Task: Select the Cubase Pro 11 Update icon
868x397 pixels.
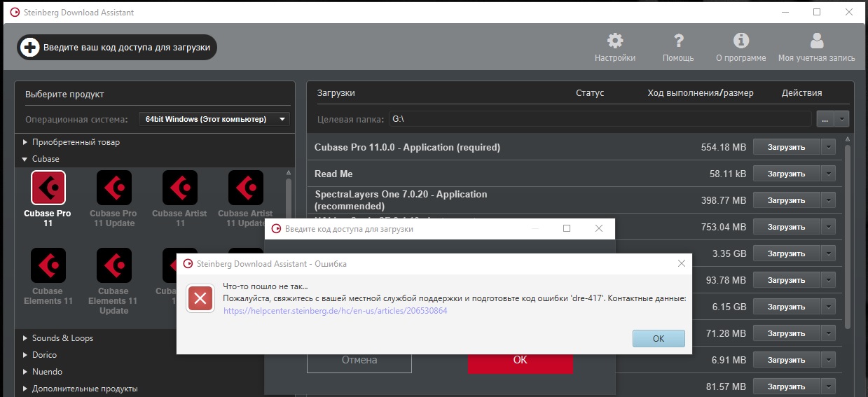Action: (113, 188)
